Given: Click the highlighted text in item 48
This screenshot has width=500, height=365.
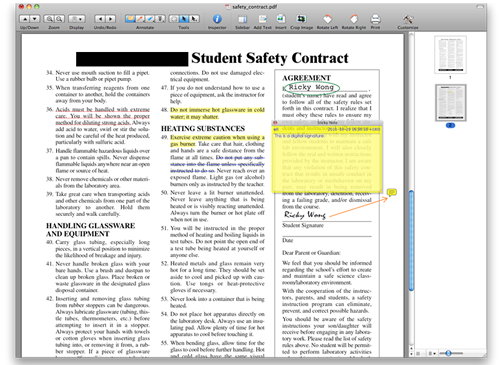Looking at the screenshot, I should point(217,113).
